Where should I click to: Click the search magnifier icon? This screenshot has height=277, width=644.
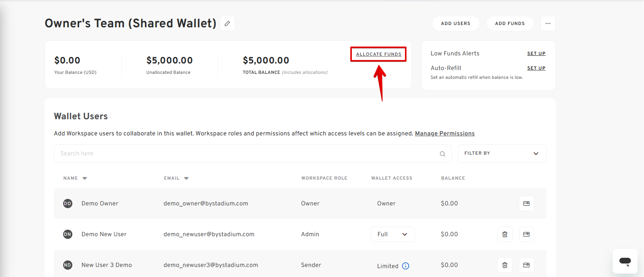[x=442, y=154]
